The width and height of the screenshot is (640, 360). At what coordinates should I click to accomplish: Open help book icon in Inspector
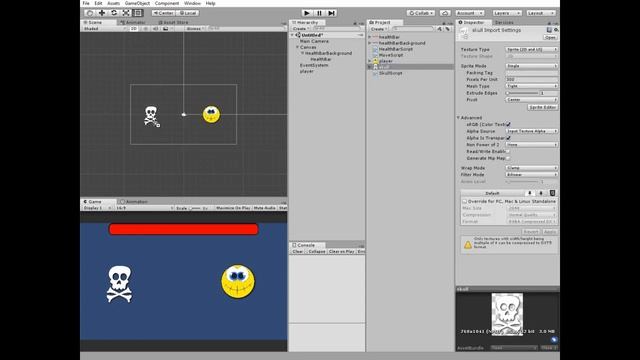549,30
